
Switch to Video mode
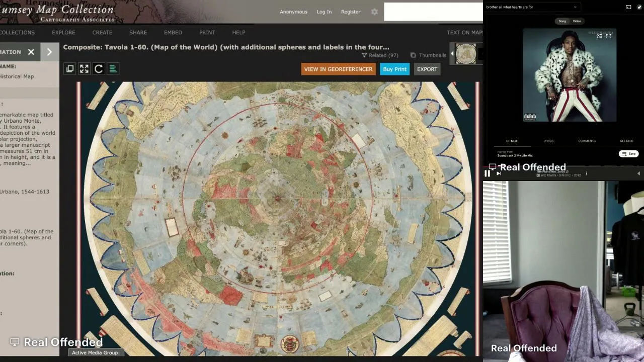[x=577, y=21]
